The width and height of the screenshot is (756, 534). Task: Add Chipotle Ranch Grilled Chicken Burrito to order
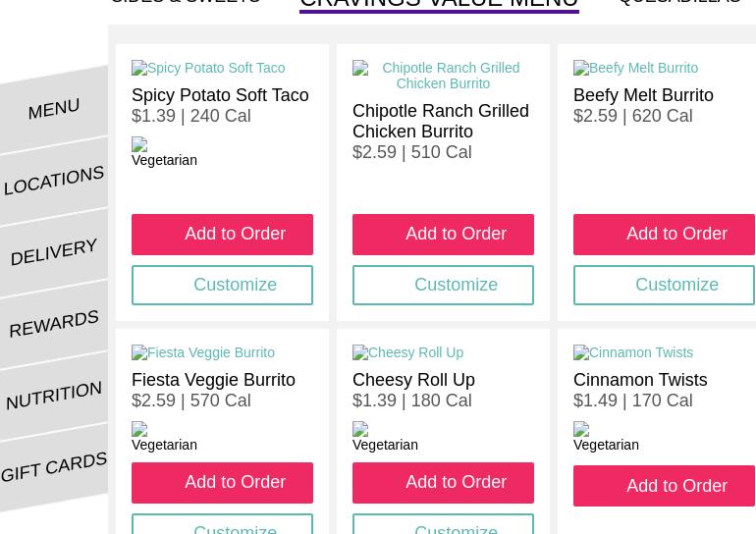[443, 235]
